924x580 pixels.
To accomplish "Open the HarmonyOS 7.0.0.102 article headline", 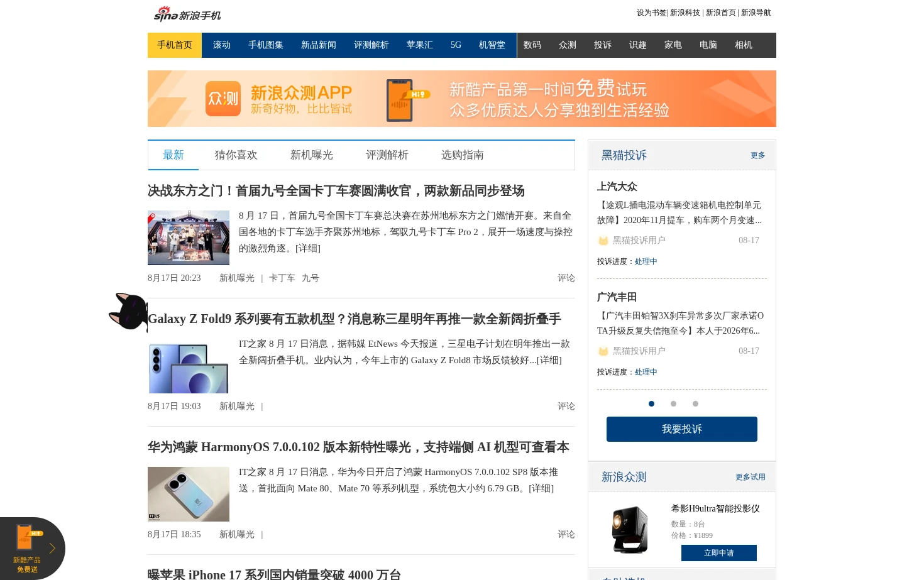I will click(358, 447).
